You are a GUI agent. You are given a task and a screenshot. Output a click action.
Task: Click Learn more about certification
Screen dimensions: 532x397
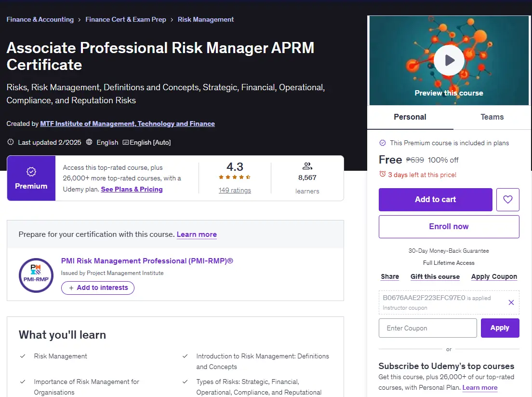pos(197,234)
